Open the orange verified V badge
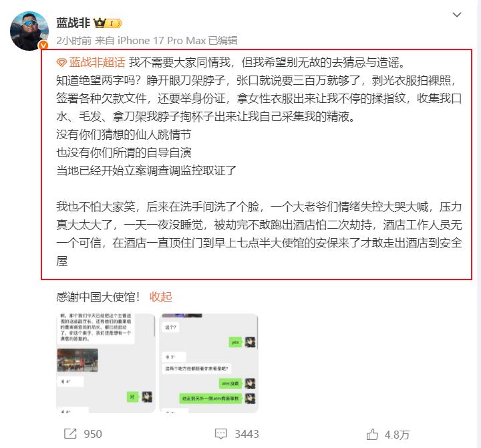The height and width of the screenshot is (448, 481). tap(43, 45)
